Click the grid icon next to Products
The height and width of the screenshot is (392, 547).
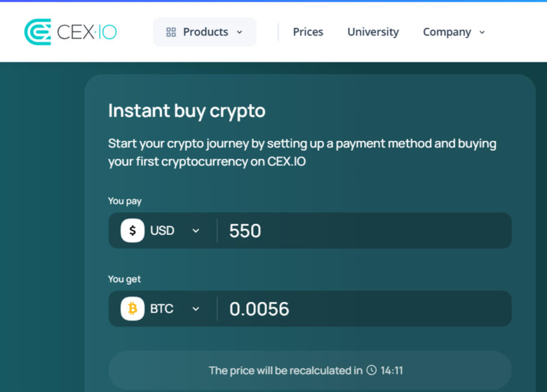(171, 31)
